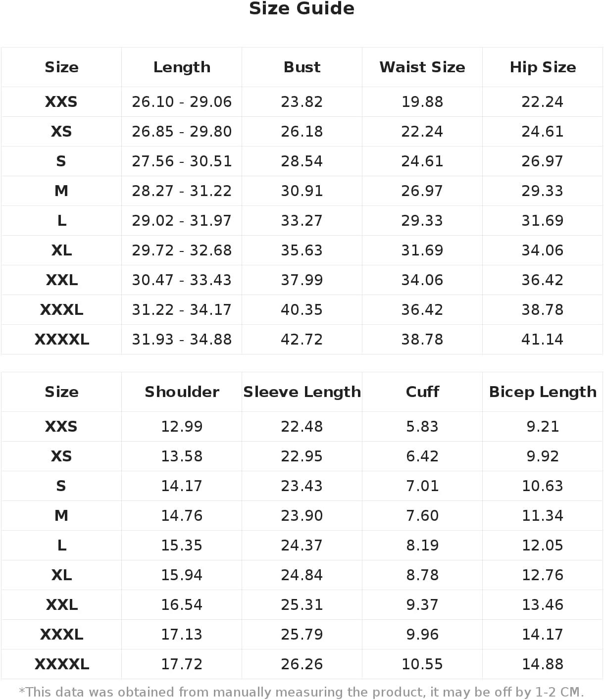Click the Hip Size column header
Viewport: 604px width, 700px height.
pyautogui.click(x=543, y=67)
